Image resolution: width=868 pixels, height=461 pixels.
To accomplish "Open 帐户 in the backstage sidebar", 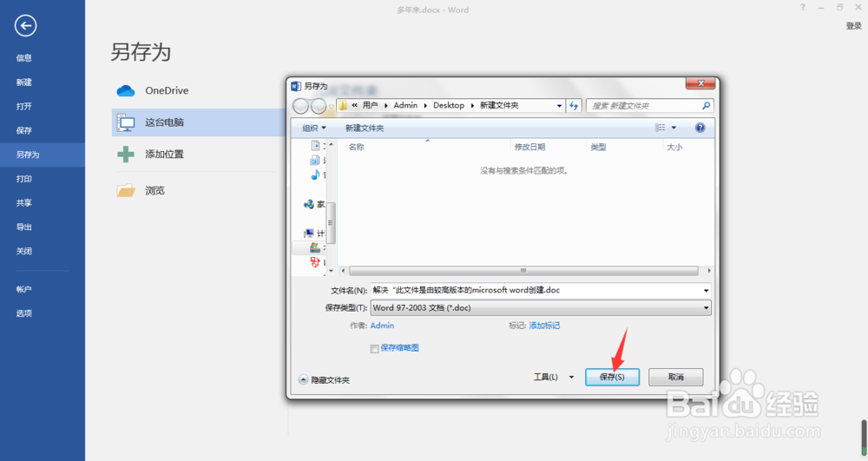I will pyautogui.click(x=23, y=289).
